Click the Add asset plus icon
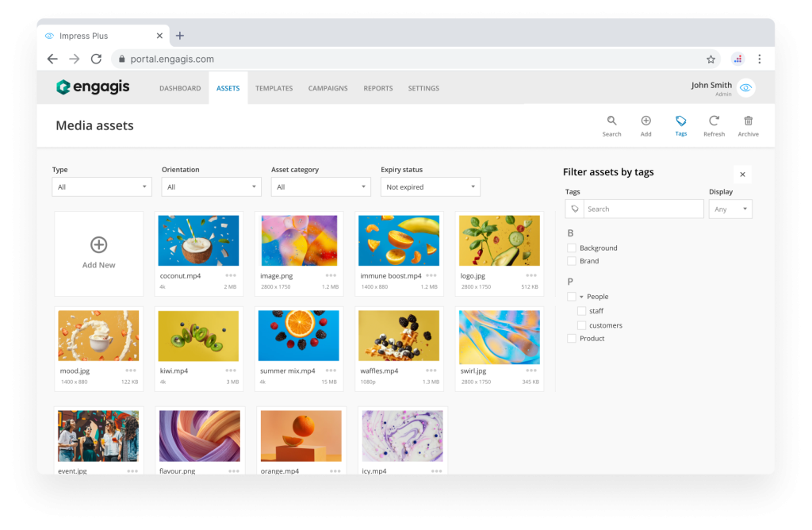 (x=645, y=121)
